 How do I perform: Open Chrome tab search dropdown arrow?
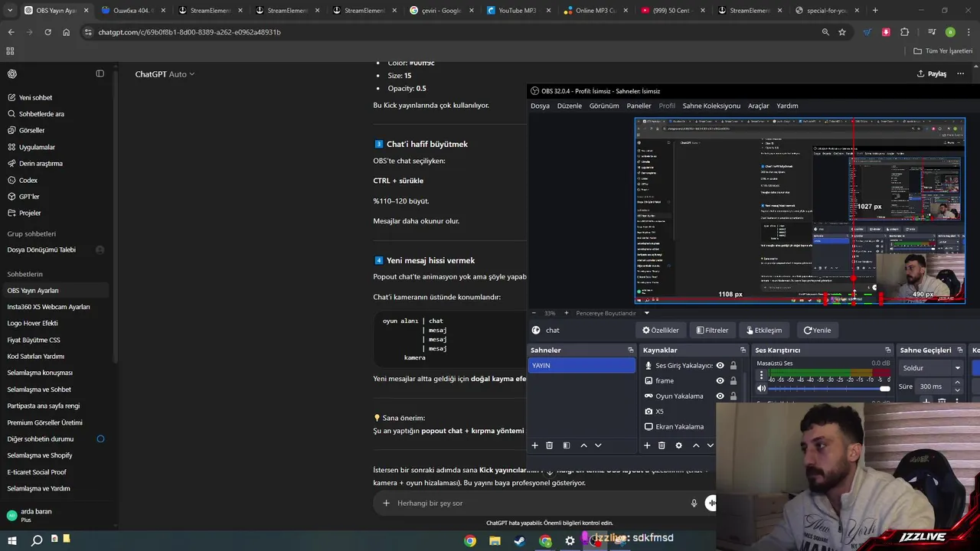pos(10,10)
